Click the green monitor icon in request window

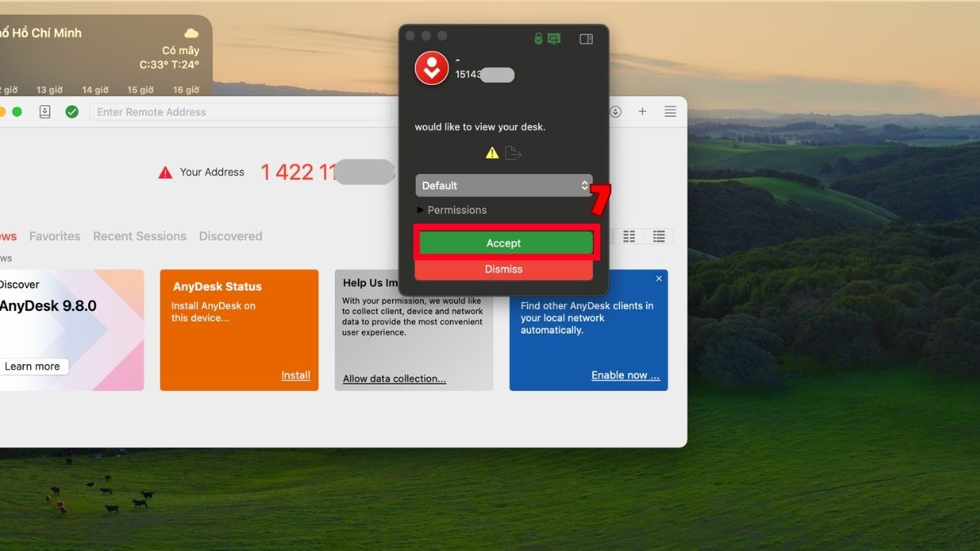tap(554, 38)
